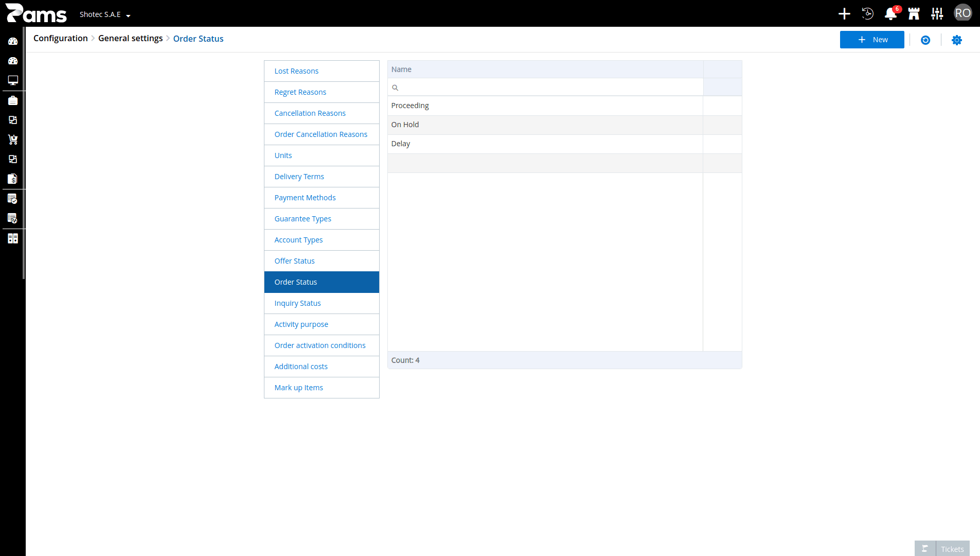Click the blue refresh icon beside New

925,40
